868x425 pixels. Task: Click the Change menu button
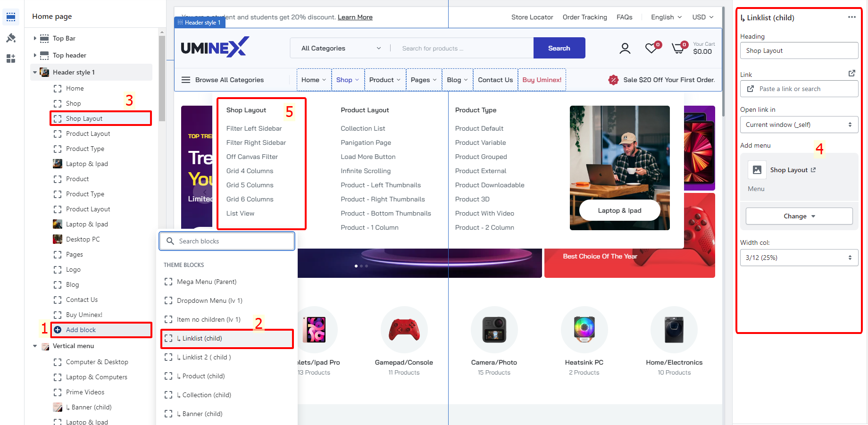(799, 216)
